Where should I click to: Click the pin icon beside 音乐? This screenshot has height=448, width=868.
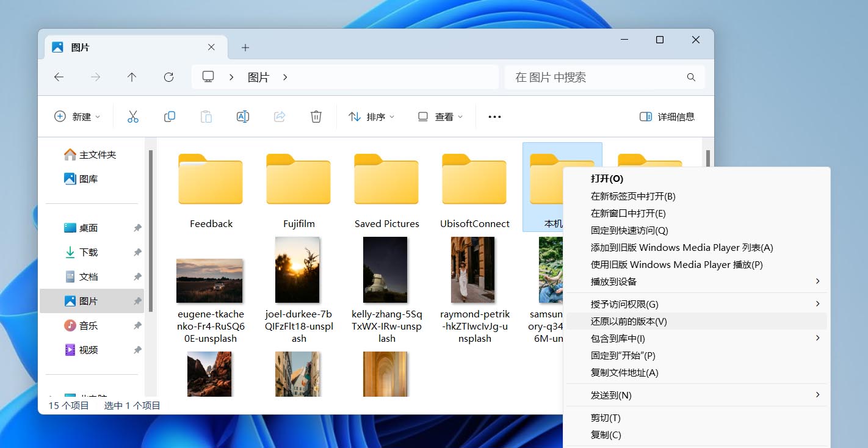[137, 325]
